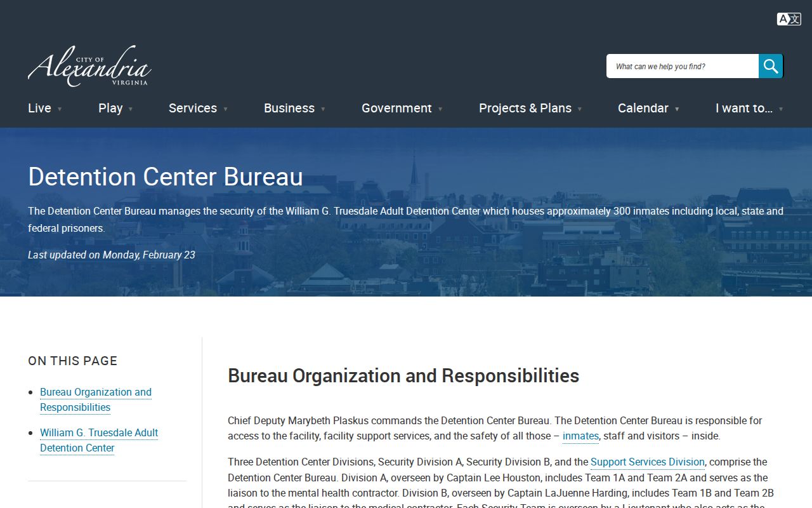Open the Government menu

[x=396, y=108]
